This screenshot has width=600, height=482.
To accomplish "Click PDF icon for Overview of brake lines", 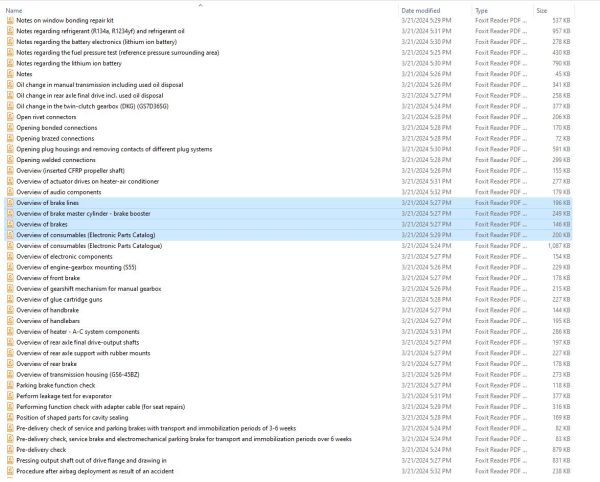I will point(10,203).
